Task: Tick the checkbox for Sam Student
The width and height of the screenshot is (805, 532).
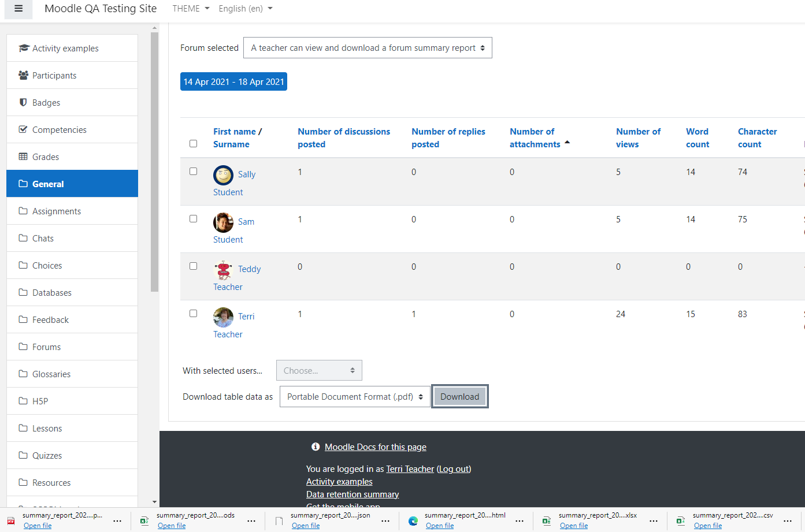Action: click(x=193, y=218)
